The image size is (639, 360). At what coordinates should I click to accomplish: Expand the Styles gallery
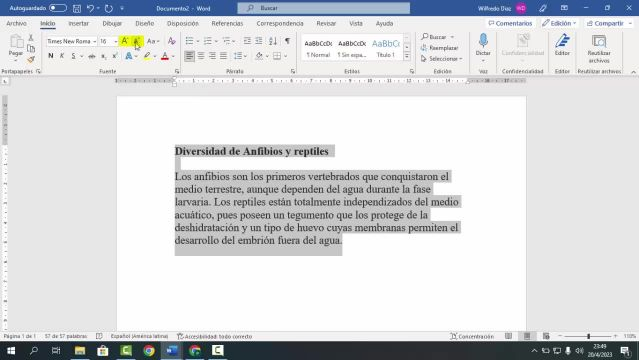407,57
